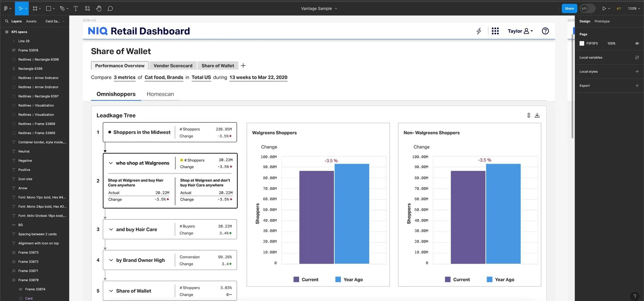Click the F5F5F5 page color swatch
The image size is (644, 301).
click(x=582, y=43)
